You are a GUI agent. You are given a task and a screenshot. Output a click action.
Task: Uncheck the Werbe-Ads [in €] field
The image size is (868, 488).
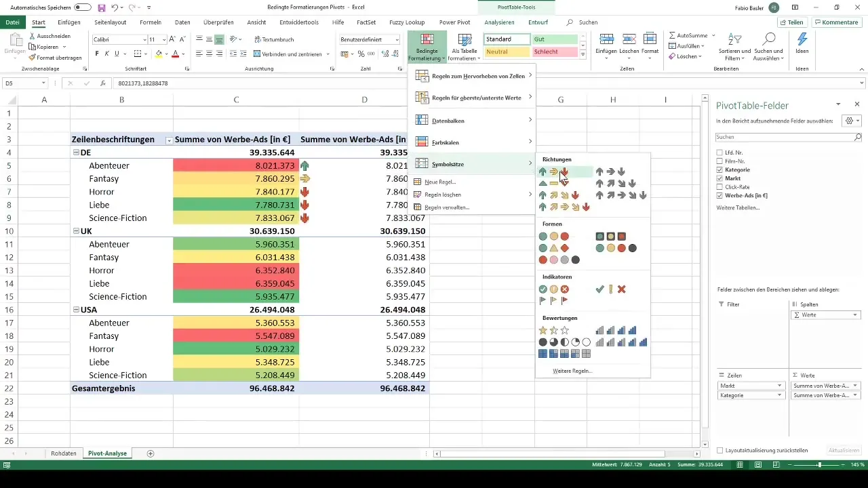coord(719,195)
